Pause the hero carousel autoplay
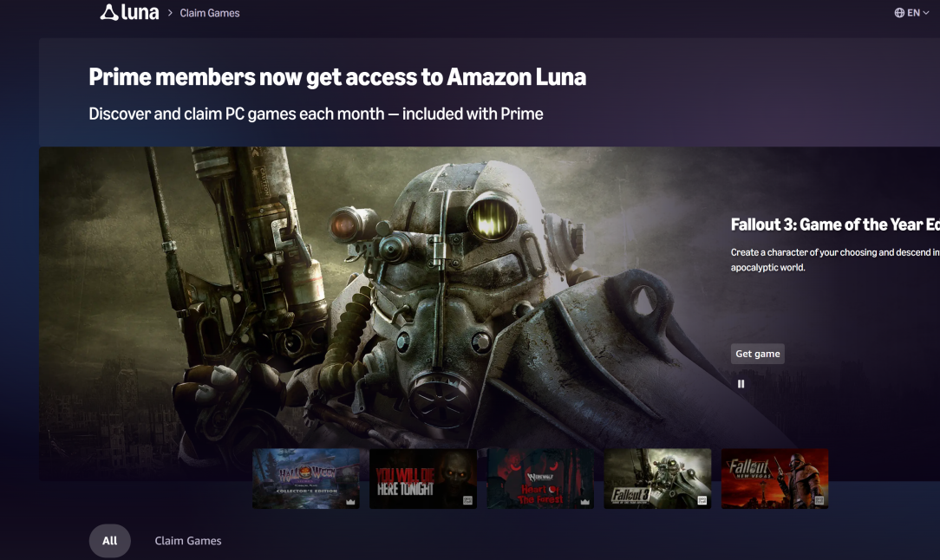This screenshot has width=940, height=560. click(741, 384)
